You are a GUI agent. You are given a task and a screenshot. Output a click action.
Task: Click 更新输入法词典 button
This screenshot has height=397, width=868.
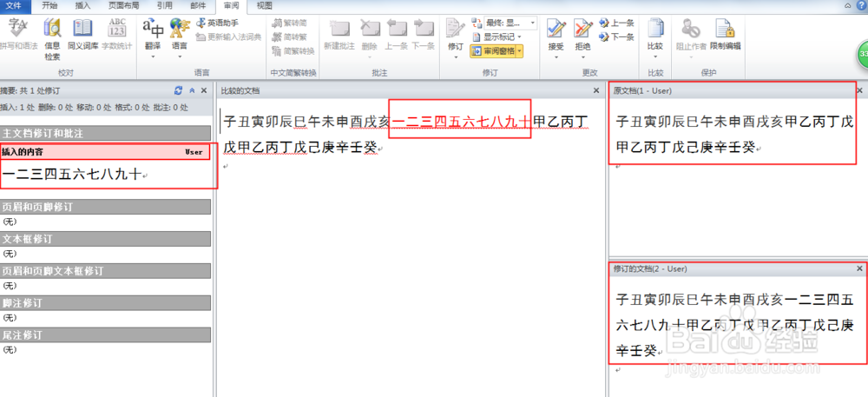coord(228,37)
